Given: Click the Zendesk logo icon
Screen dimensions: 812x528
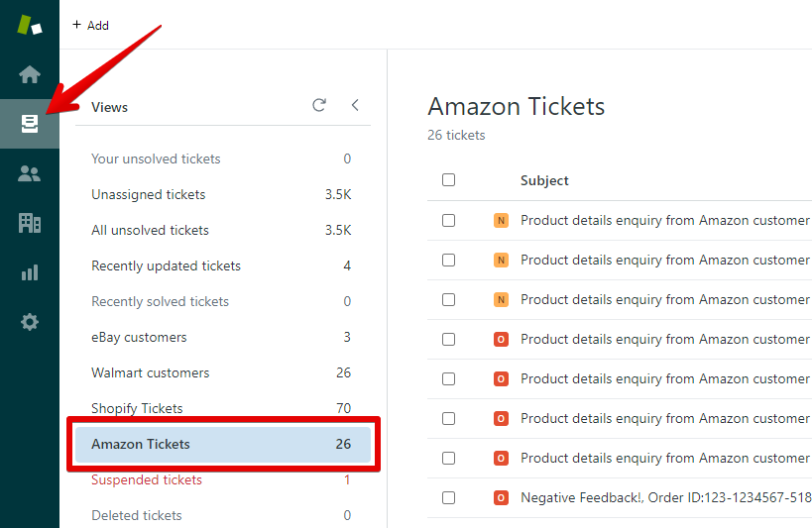Looking at the screenshot, I should click(x=30, y=25).
